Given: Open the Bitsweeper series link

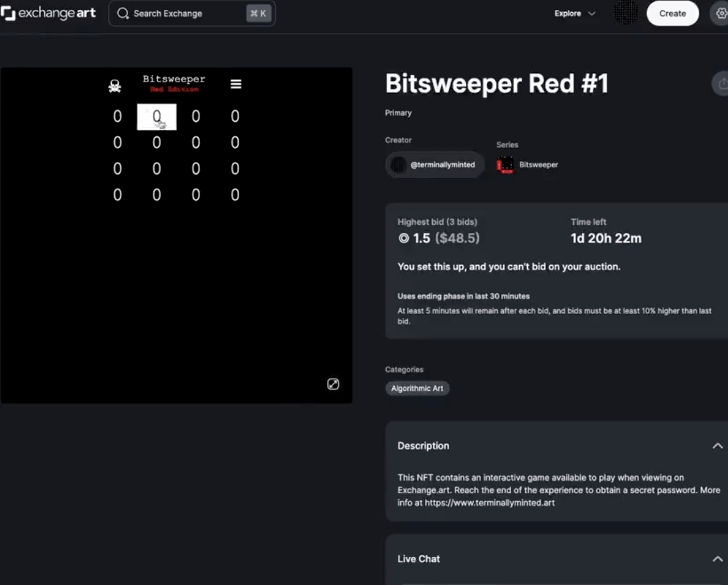Looking at the screenshot, I should coord(538,165).
